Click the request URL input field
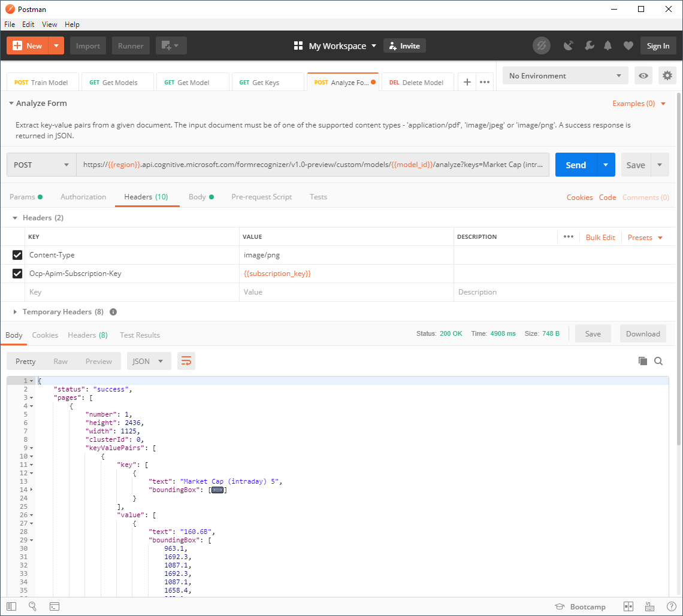683x616 pixels. (313, 165)
